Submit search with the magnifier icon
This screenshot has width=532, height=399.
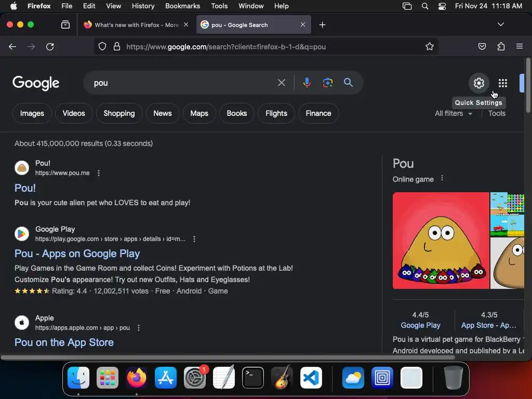pyautogui.click(x=348, y=83)
